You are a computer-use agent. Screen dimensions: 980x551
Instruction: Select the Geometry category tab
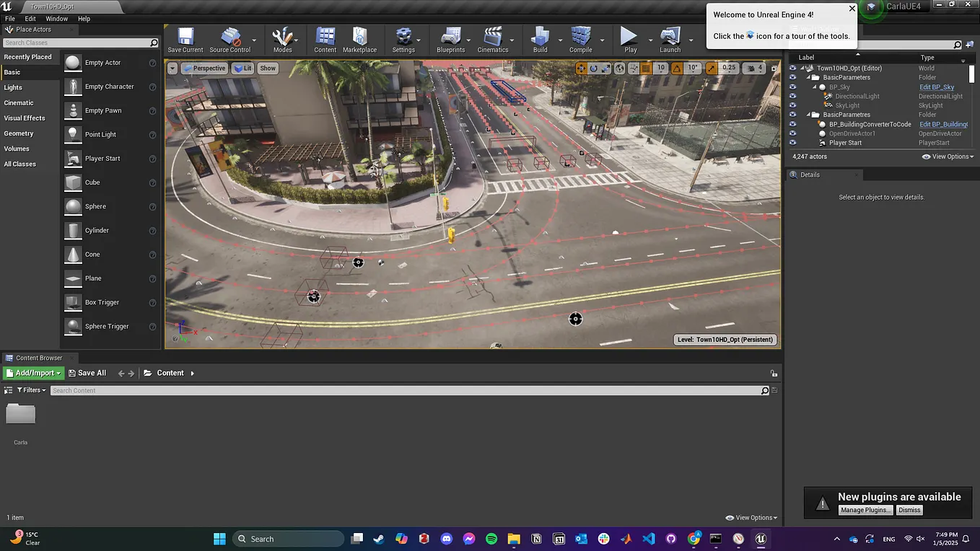(x=19, y=133)
